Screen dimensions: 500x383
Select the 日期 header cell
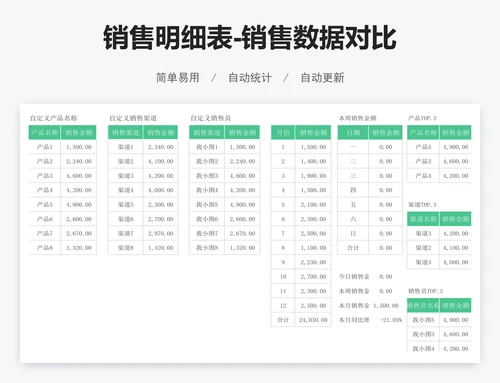(x=353, y=133)
